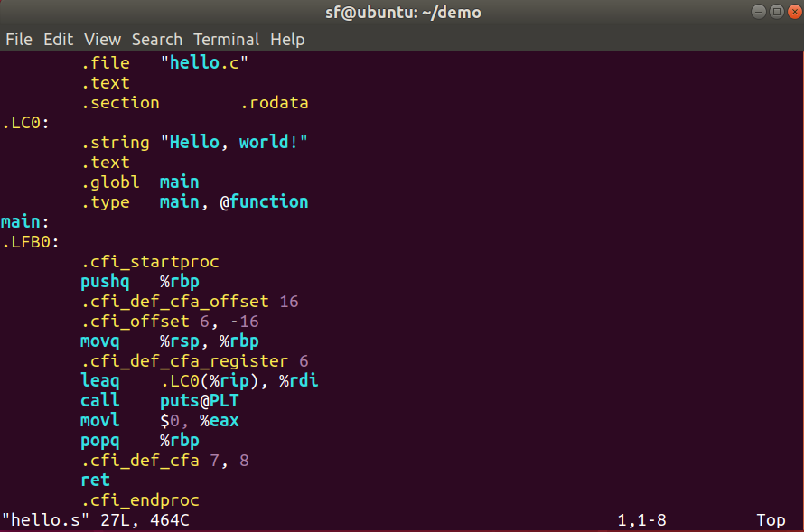Minimize the terminal window

758,11
